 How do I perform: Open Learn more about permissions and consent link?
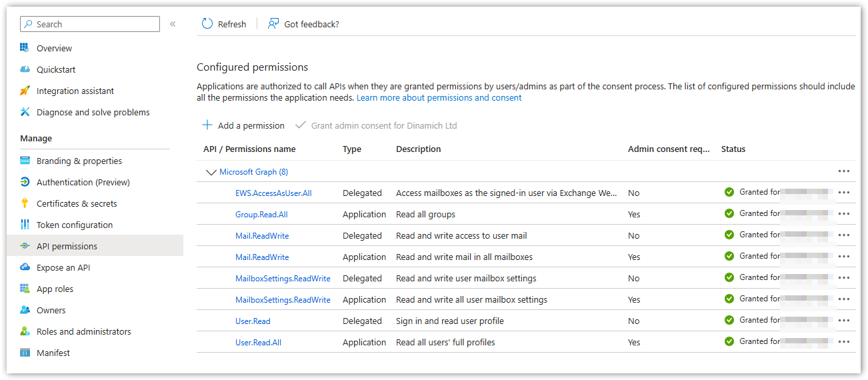439,97
